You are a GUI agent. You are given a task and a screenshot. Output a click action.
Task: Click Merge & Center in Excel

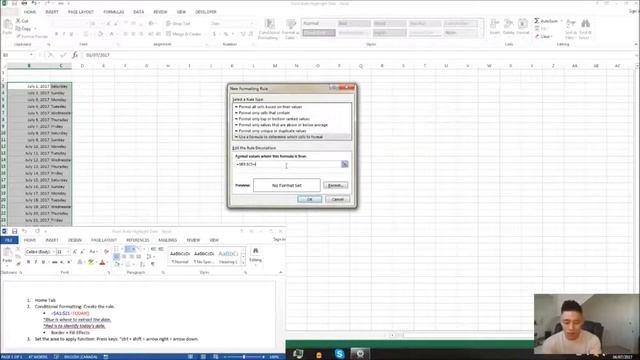(184, 34)
